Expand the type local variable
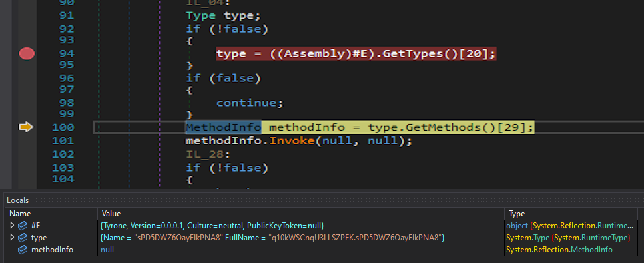 pyautogui.click(x=12, y=237)
